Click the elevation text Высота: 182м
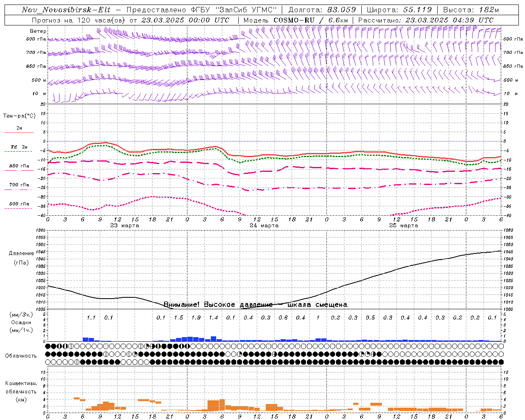 (471, 10)
